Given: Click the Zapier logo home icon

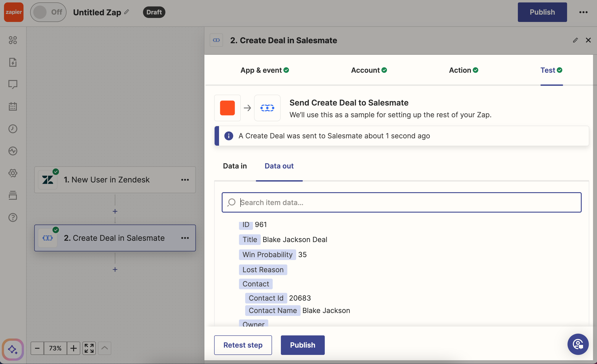Looking at the screenshot, I should click(x=14, y=12).
